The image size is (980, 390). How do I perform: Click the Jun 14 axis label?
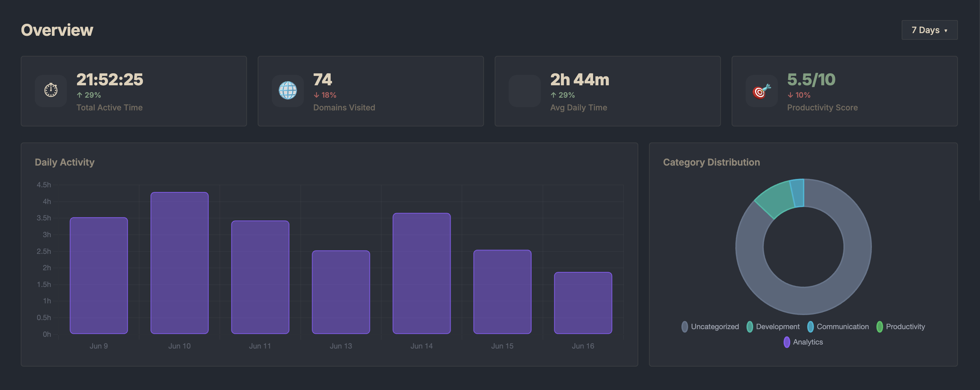click(421, 346)
